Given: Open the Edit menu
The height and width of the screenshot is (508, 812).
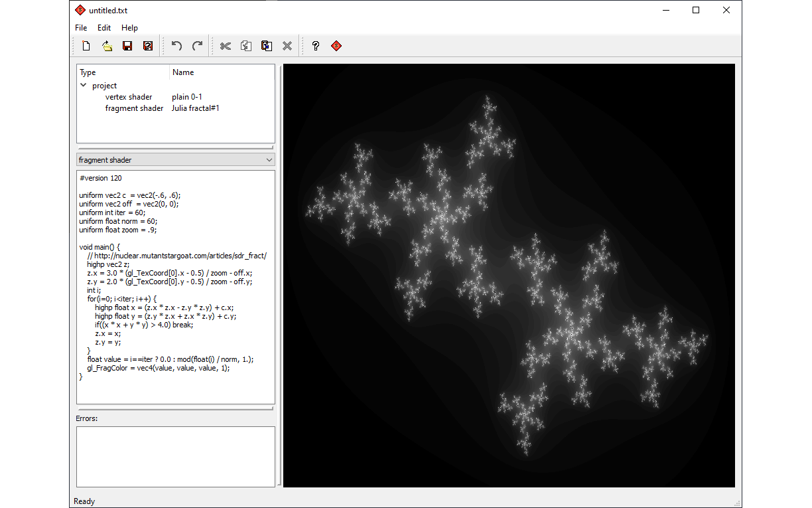Looking at the screenshot, I should [104, 28].
